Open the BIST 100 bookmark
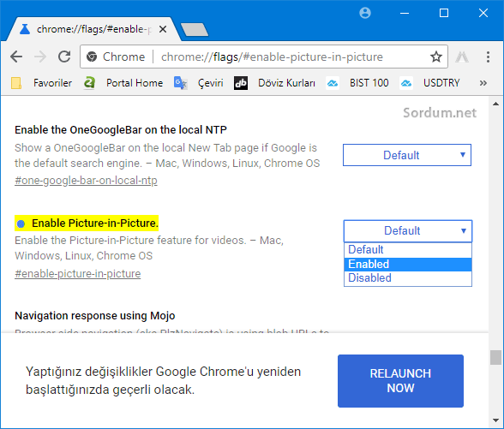Image resolution: width=504 pixels, height=429 pixels. (357, 83)
